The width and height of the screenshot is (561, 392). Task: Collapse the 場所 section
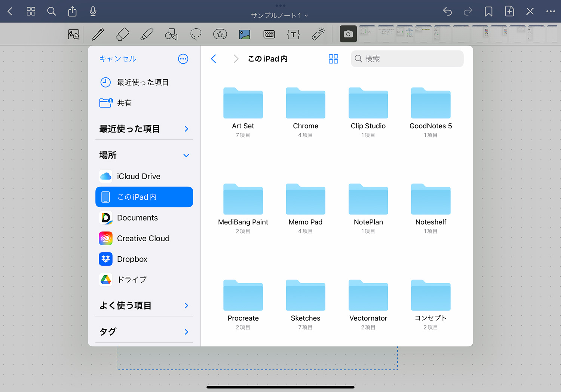[x=186, y=155]
